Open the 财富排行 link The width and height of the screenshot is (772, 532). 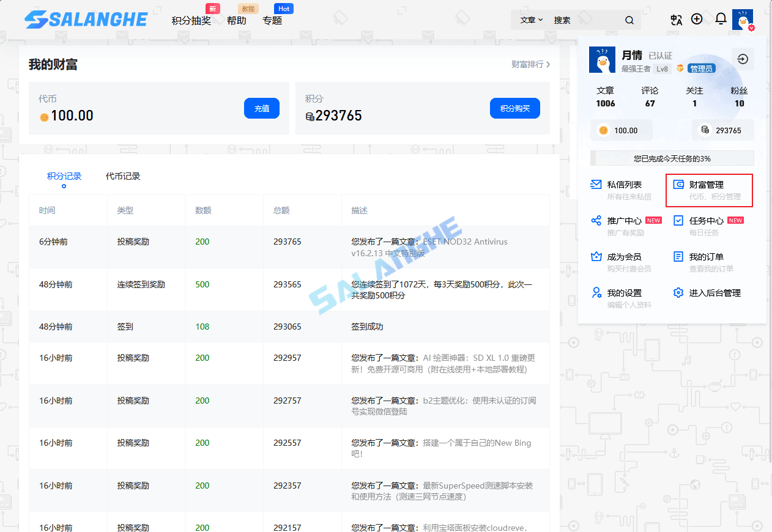(528, 64)
